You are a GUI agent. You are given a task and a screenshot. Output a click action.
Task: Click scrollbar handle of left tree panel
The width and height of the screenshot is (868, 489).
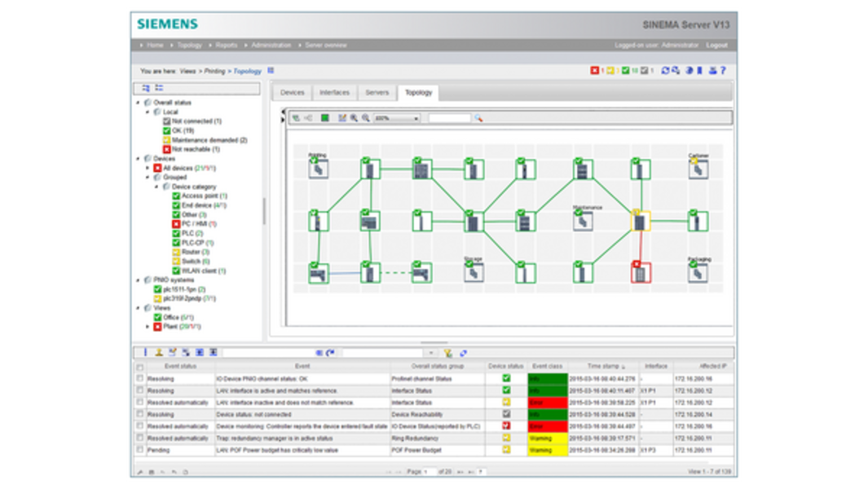tap(264, 211)
